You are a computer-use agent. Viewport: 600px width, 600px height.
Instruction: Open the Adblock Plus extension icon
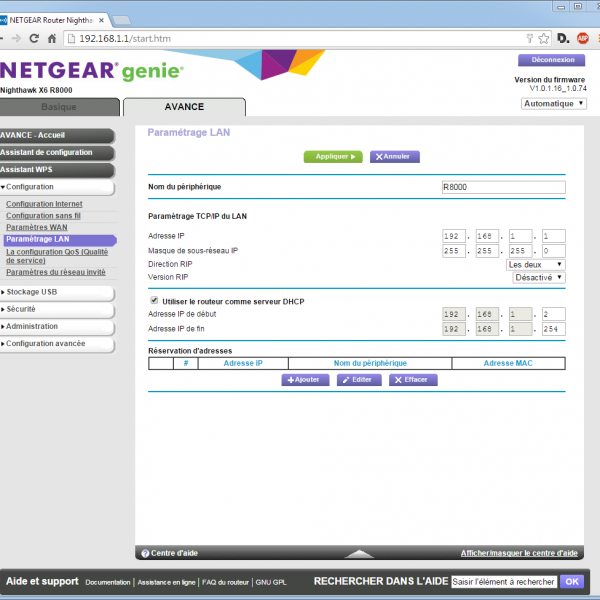point(581,39)
